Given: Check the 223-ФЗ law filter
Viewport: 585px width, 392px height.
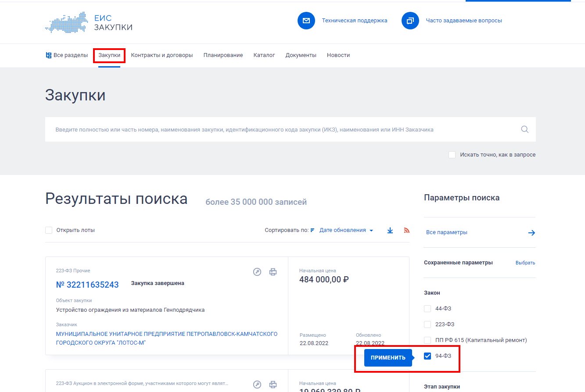Looking at the screenshot, I should [427, 324].
